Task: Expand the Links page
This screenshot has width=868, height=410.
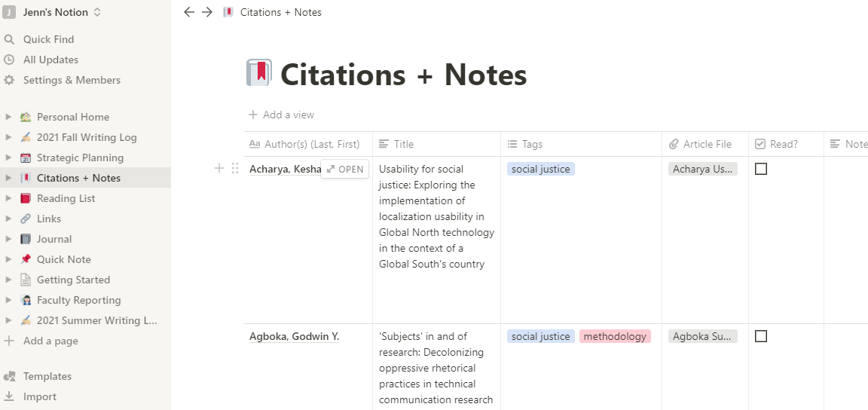Action: point(8,219)
